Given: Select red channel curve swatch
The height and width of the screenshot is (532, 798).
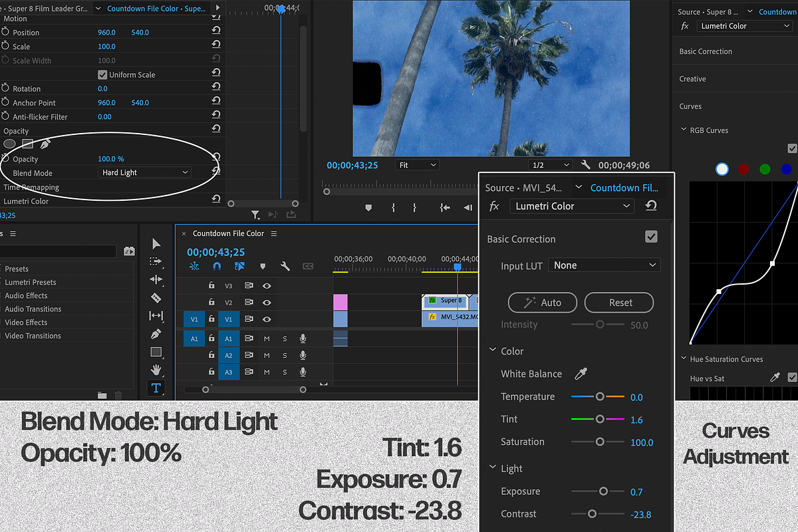Looking at the screenshot, I should click(x=743, y=169).
